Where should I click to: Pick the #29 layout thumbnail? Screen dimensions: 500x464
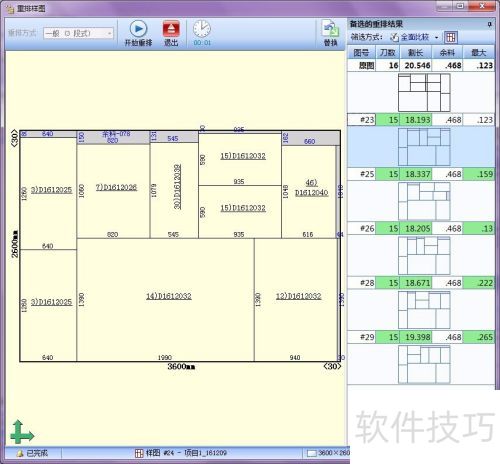click(424, 364)
